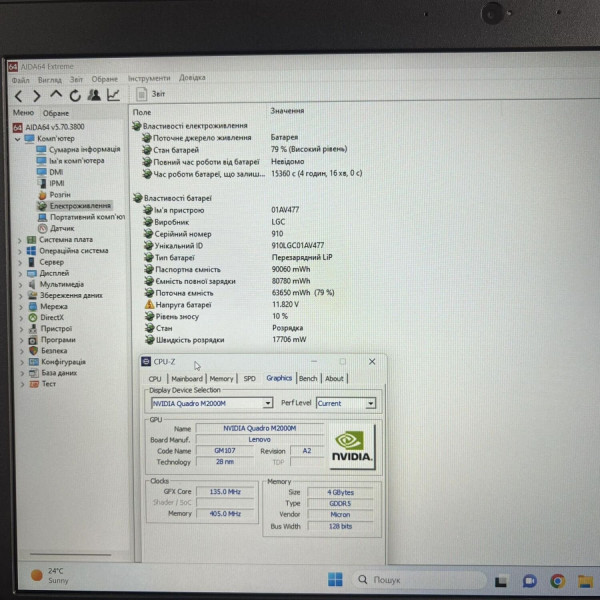The image size is (600, 600).
Task: Open the Windows Start button
Action: (336, 579)
